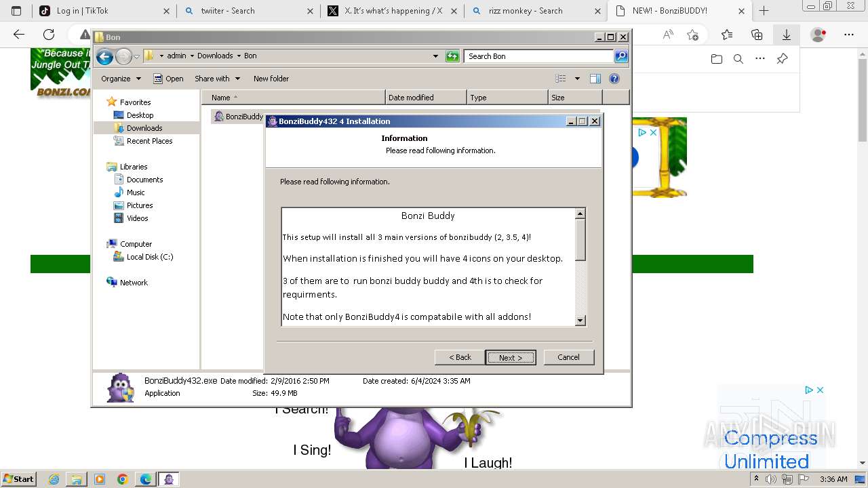Click the Open toolbar button in Explorer

pyautogui.click(x=168, y=79)
